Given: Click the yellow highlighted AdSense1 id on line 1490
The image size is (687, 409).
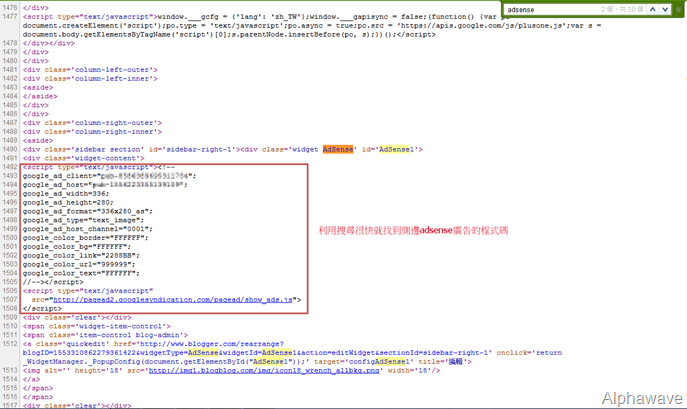Looking at the screenshot, I should (396, 149).
